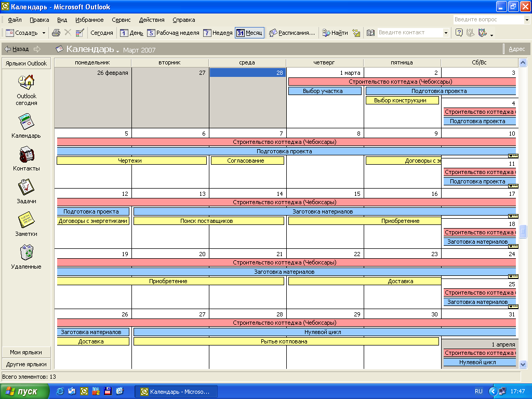Image resolution: width=532 pixels, height=399 pixels.
Task: Click the Расписания button
Action: [x=292, y=33]
